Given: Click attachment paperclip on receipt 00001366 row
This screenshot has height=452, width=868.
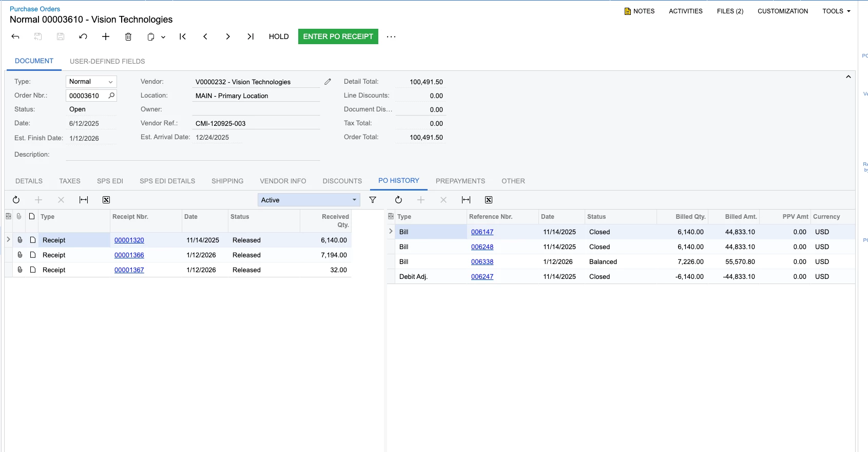Looking at the screenshot, I should click(x=20, y=255).
